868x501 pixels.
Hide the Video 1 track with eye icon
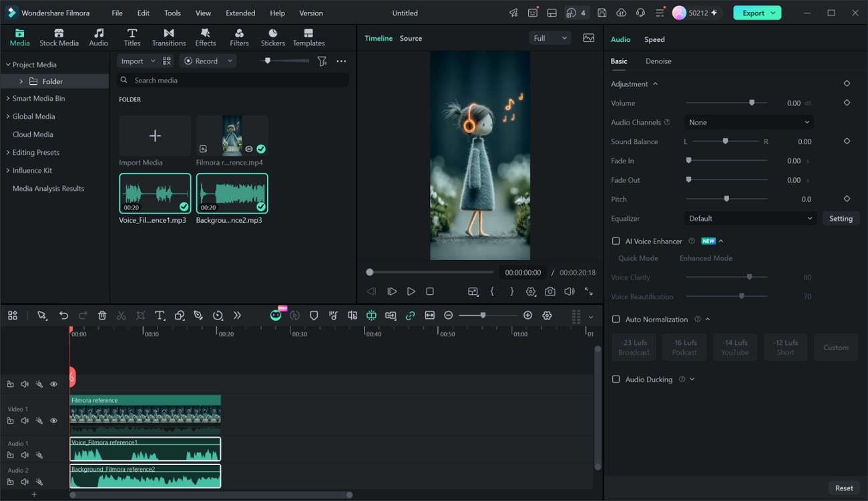(x=54, y=420)
